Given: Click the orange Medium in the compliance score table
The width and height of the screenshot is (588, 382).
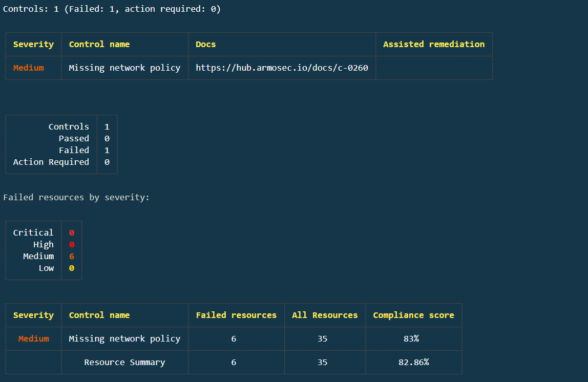Looking at the screenshot, I should (34, 339).
